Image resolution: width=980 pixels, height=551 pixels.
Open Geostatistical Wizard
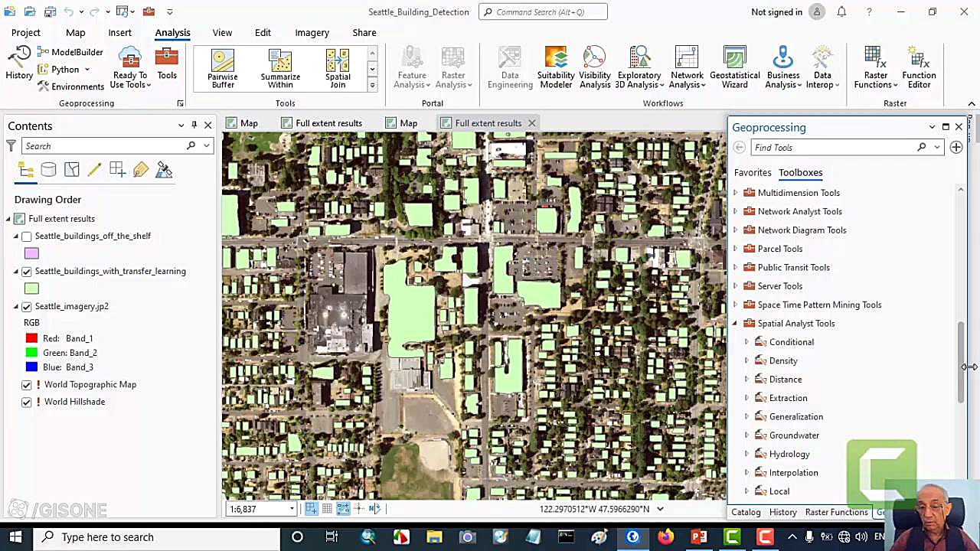[x=734, y=67]
